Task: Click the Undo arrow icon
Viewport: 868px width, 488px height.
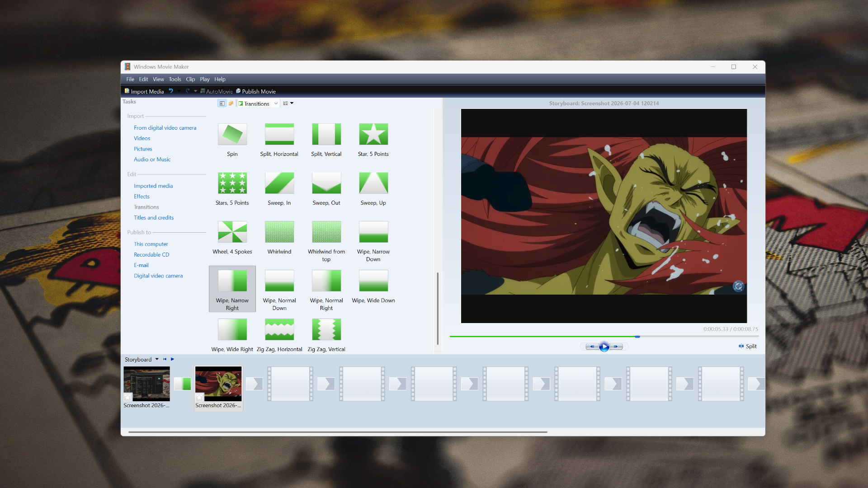Action: (x=171, y=91)
